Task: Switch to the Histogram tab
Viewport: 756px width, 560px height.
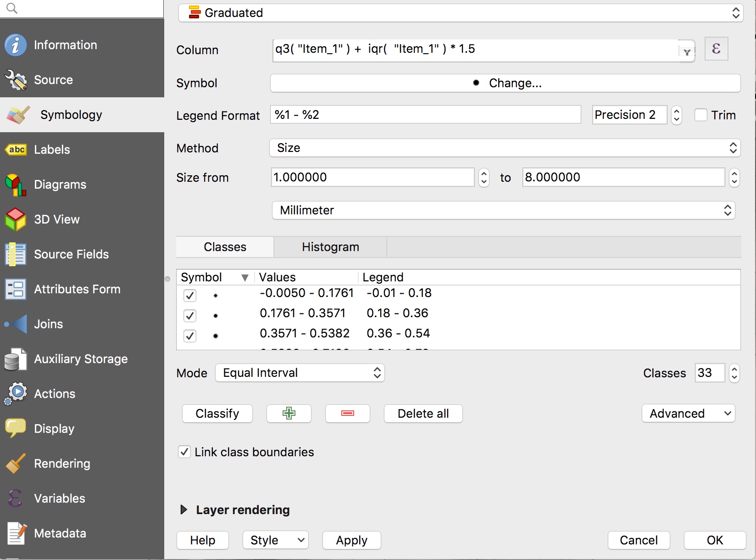Action: (x=330, y=247)
